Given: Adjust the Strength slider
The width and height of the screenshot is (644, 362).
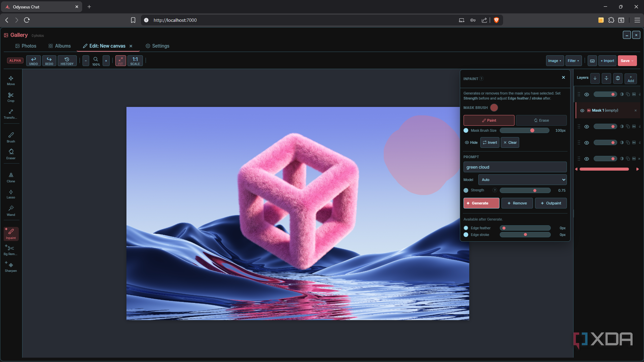Looking at the screenshot, I should click(525, 190).
